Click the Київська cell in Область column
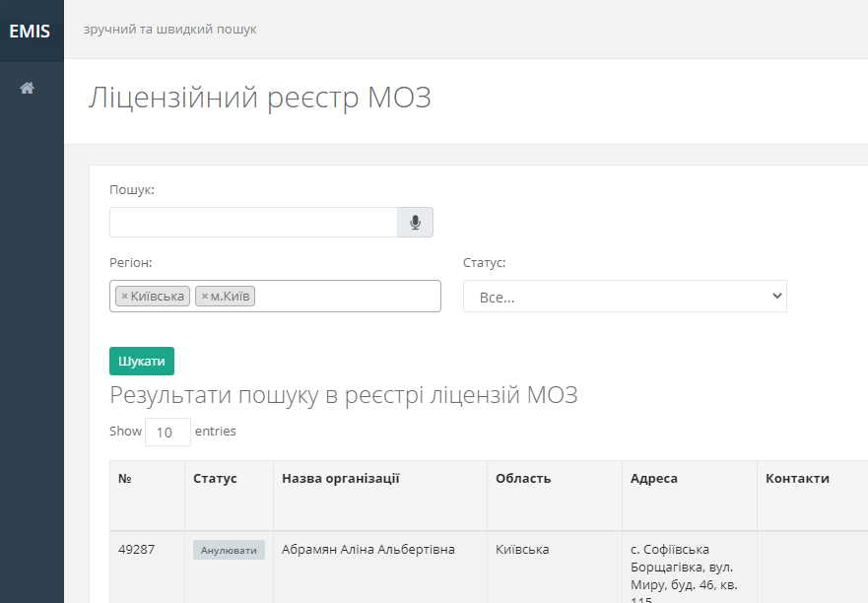This screenshot has height=603, width=868. 555,567
